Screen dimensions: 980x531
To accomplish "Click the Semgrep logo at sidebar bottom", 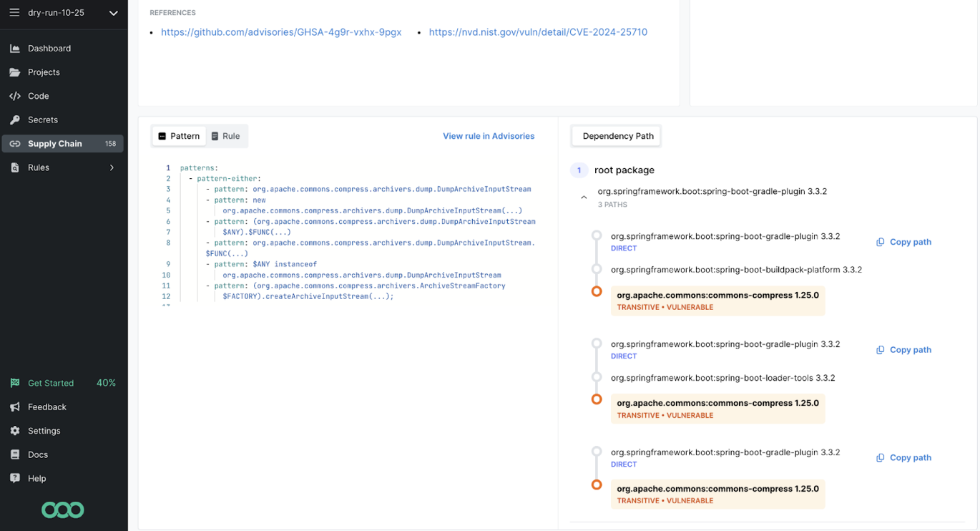I will point(63,510).
